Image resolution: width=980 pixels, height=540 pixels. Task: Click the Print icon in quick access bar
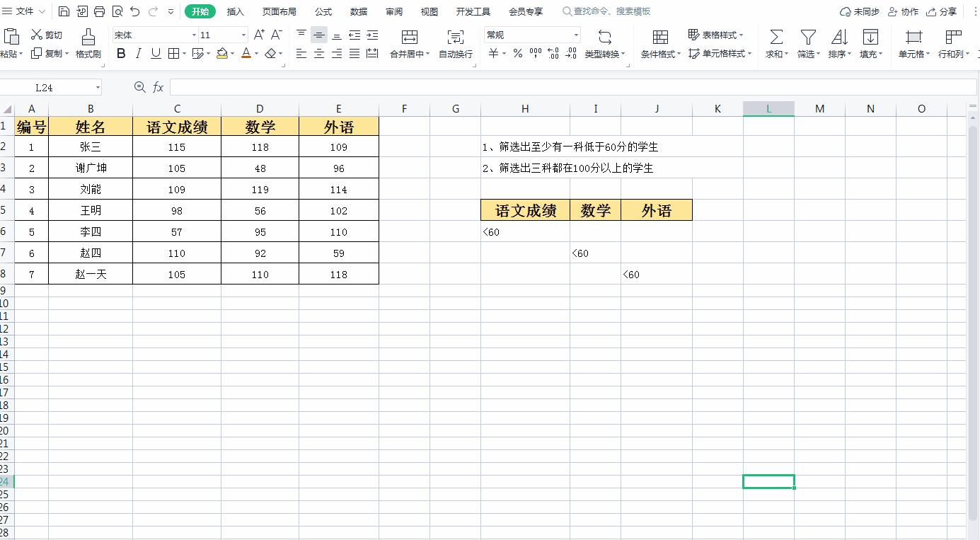point(99,11)
